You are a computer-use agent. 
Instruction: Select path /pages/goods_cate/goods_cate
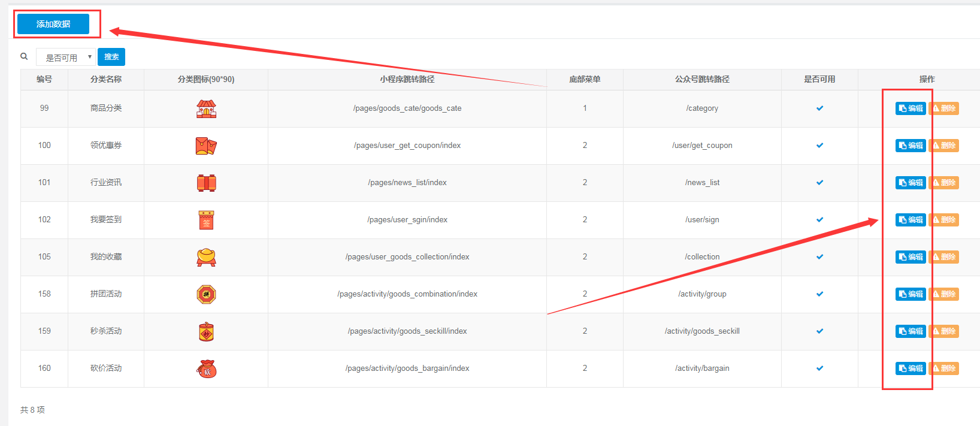407,108
